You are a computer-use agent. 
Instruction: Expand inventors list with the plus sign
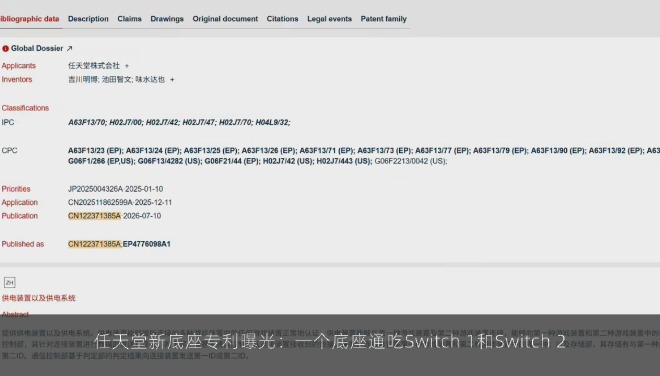pos(172,80)
